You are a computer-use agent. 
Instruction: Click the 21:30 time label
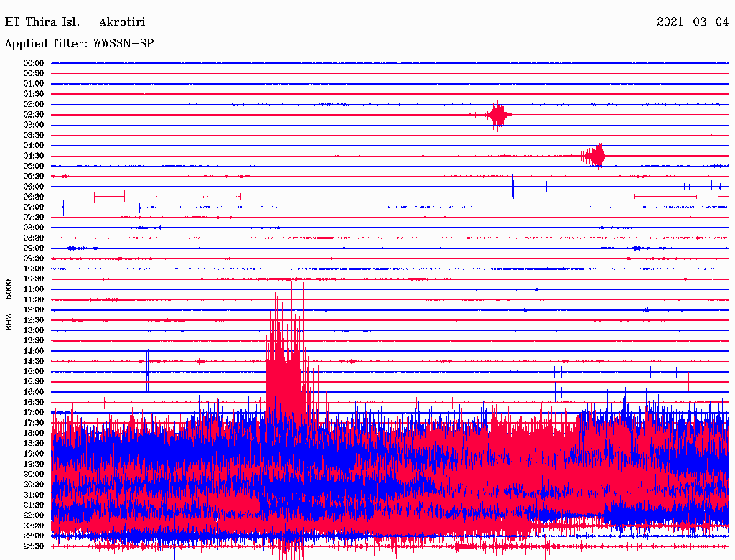(34, 505)
